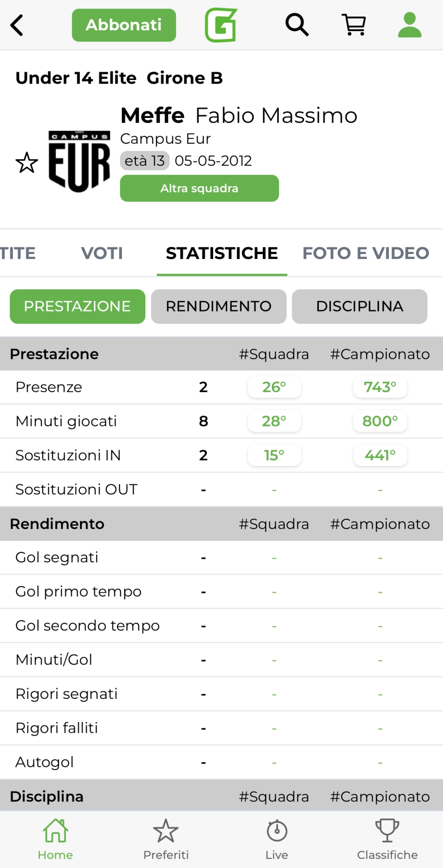Tap the green G logo icon
Image resolution: width=443 pixels, height=868 pixels.
point(221,25)
